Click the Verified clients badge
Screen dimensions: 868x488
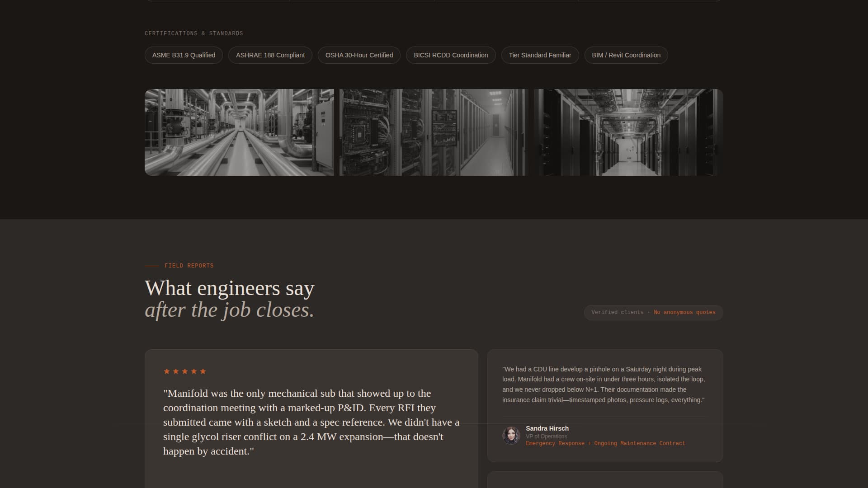coord(653,313)
